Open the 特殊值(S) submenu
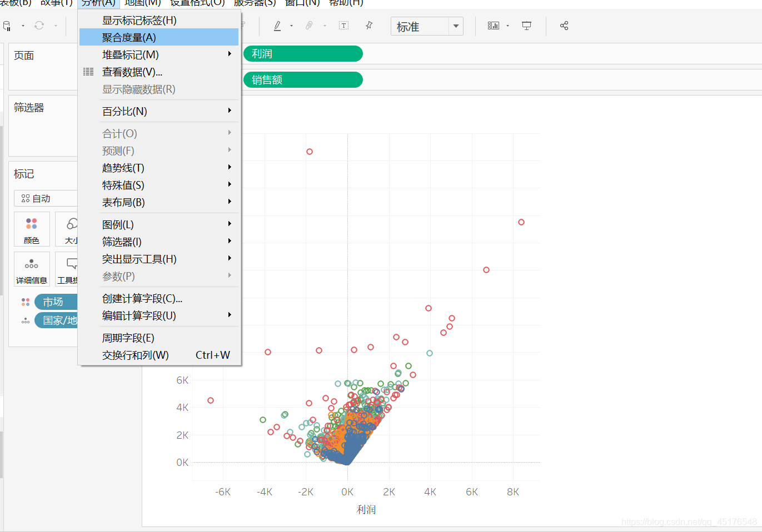 tap(159, 185)
